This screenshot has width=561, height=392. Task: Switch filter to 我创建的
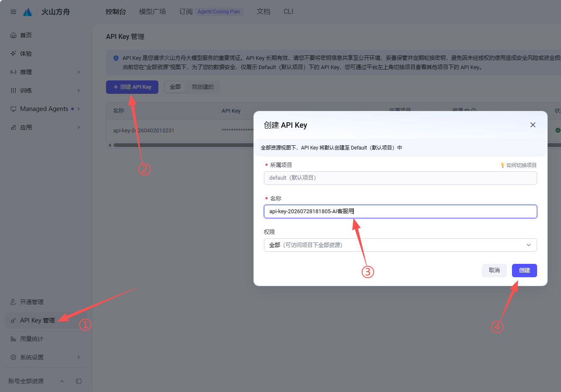click(203, 87)
